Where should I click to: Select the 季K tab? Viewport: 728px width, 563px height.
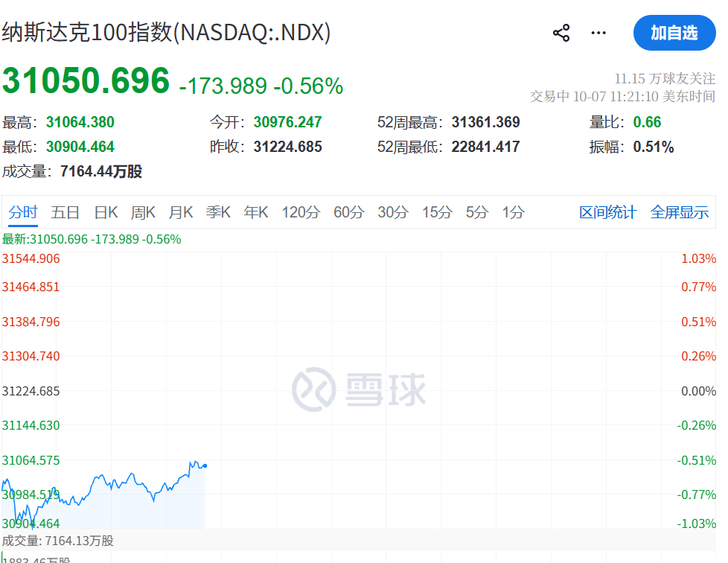[218, 212]
